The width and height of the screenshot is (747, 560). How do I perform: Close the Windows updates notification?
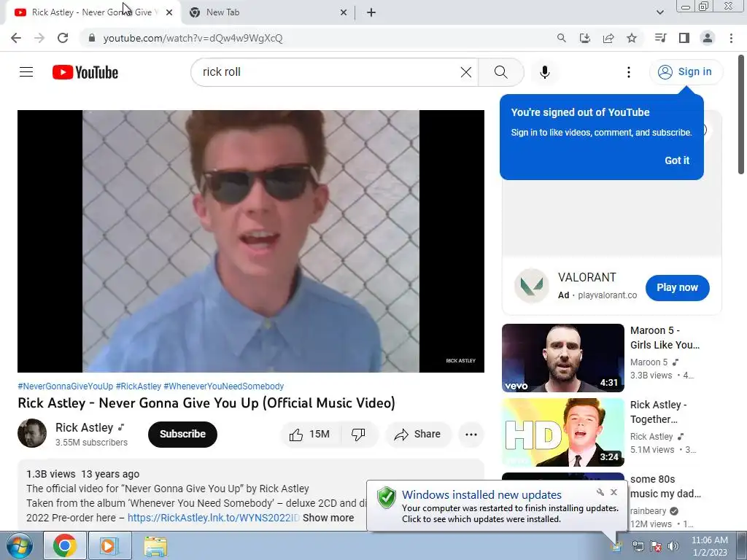[614, 492]
